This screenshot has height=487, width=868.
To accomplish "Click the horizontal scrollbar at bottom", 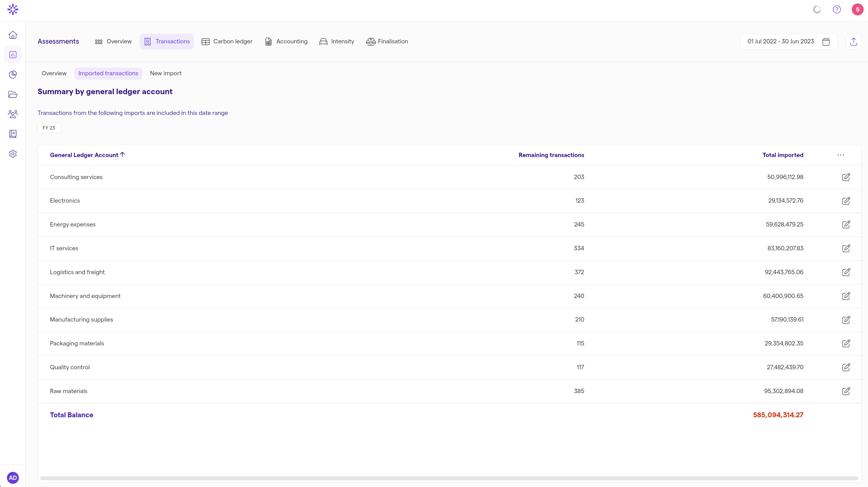I will pyautogui.click(x=449, y=478).
